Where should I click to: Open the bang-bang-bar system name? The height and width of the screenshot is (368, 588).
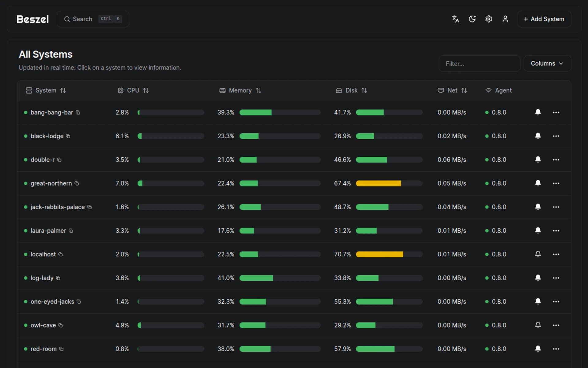coord(52,113)
